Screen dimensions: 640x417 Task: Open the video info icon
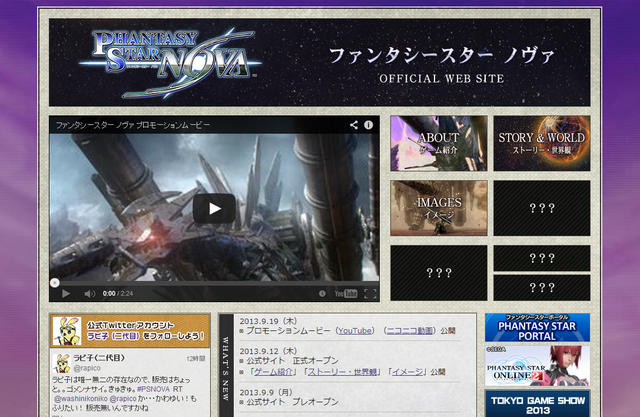[x=368, y=125]
